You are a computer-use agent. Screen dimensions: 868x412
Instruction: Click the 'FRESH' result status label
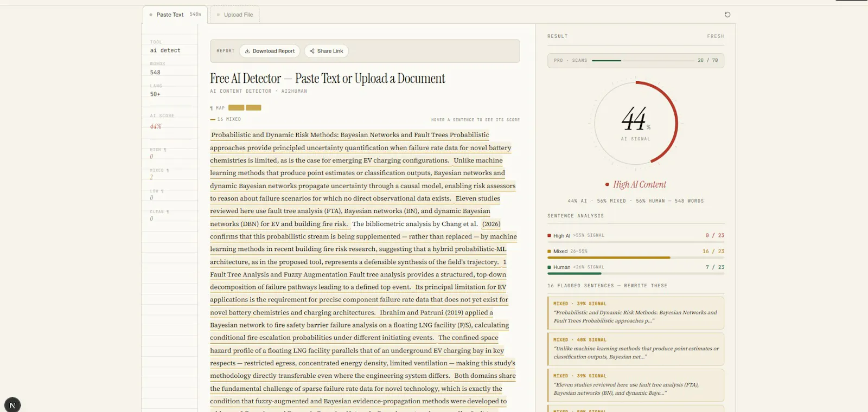(716, 36)
